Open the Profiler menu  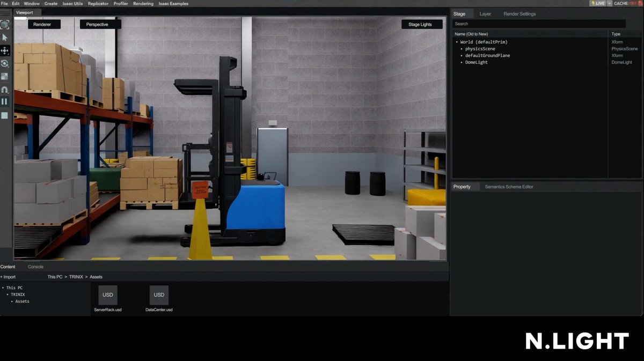(x=121, y=4)
